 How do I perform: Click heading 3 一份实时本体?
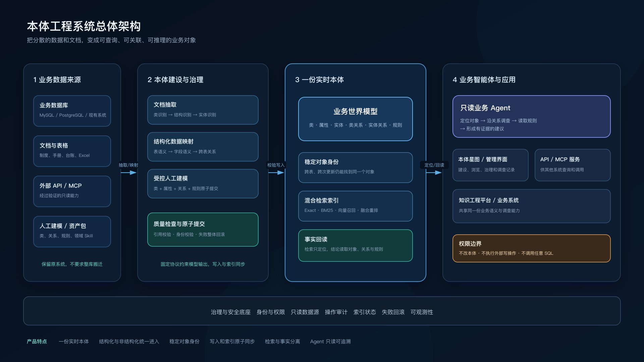click(x=319, y=80)
